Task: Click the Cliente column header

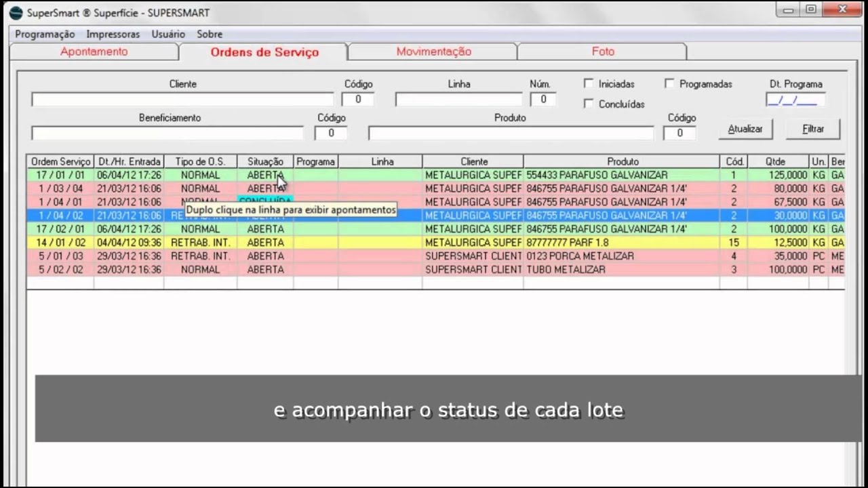Action: pyautogui.click(x=473, y=161)
